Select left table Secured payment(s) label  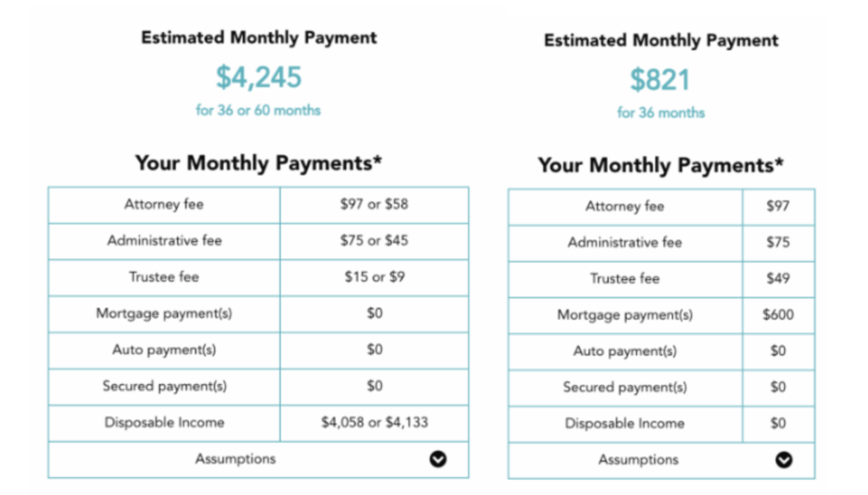(x=164, y=386)
